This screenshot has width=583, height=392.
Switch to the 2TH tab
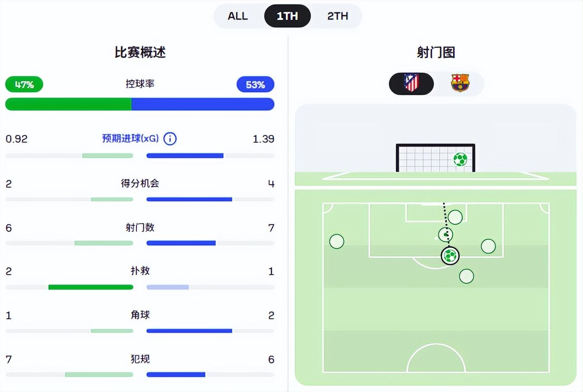(337, 16)
